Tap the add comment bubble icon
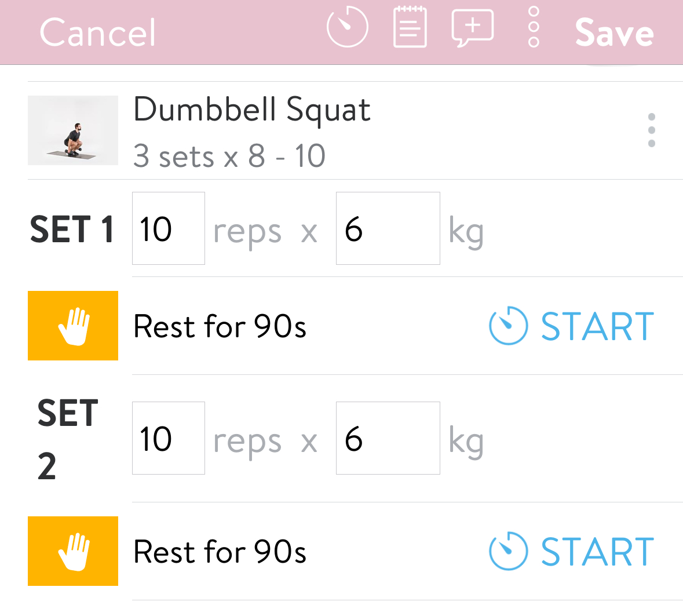Screen dimensions: 683x616 (x=472, y=27)
